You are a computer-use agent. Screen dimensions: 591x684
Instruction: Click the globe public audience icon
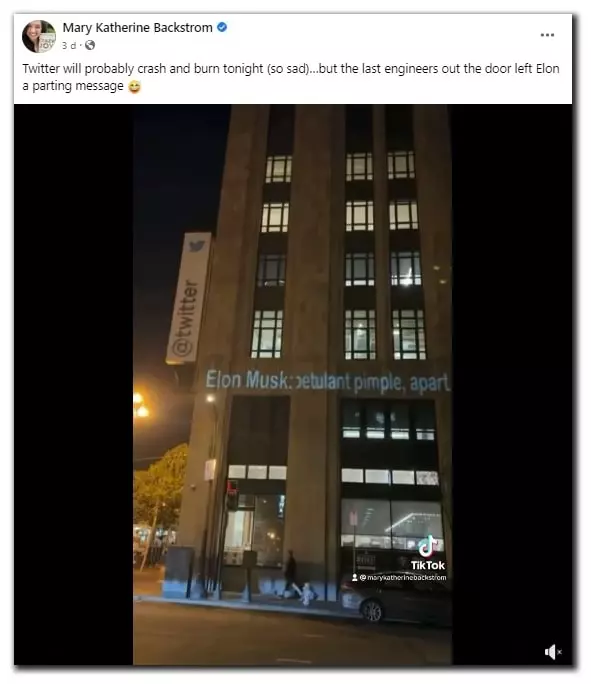(90, 45)
